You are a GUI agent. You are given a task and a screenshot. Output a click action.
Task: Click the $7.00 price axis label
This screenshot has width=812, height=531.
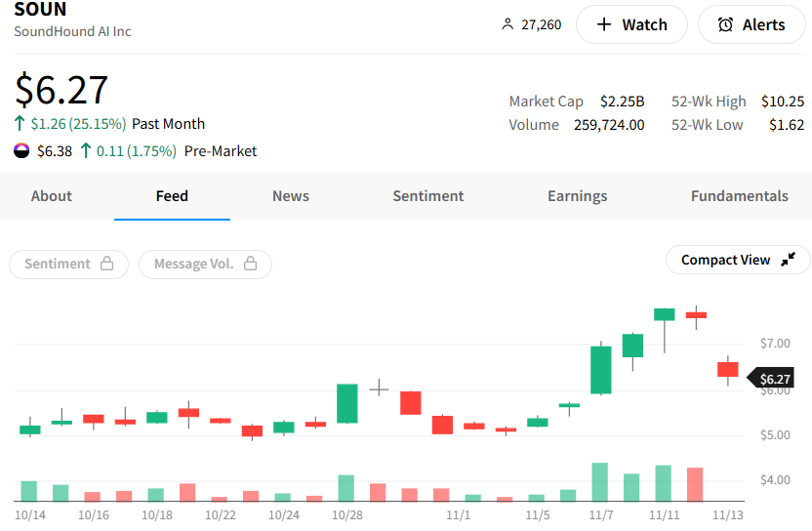775,343
